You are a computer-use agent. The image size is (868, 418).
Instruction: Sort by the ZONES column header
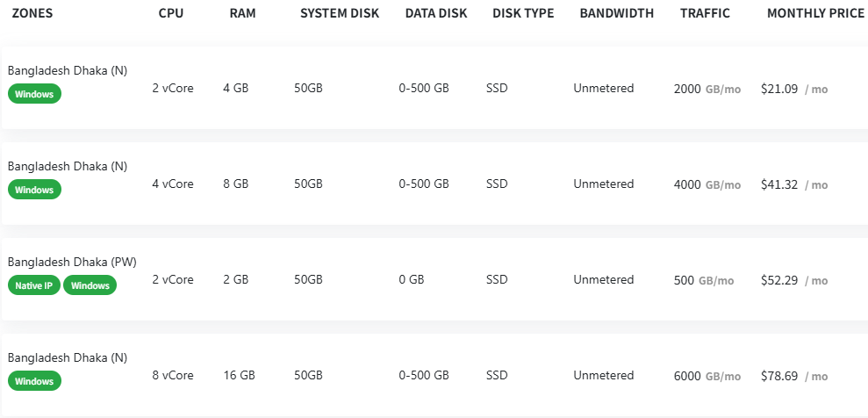tap(32, 13)
